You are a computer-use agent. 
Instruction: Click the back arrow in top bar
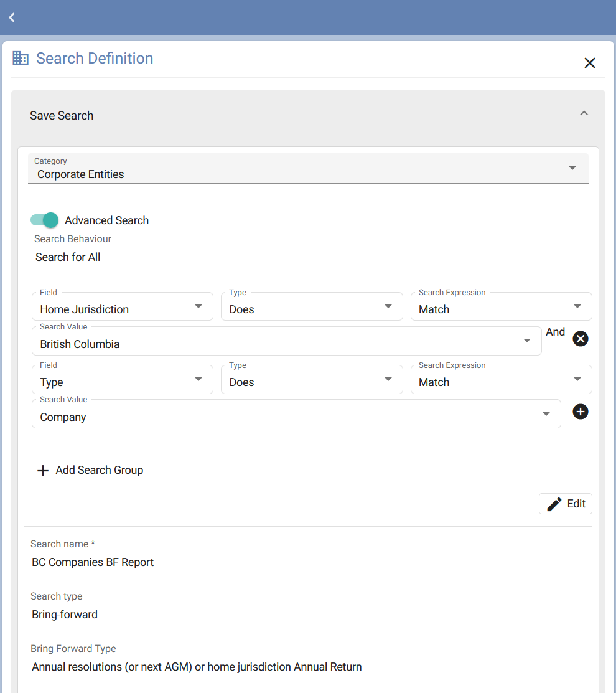12,17
